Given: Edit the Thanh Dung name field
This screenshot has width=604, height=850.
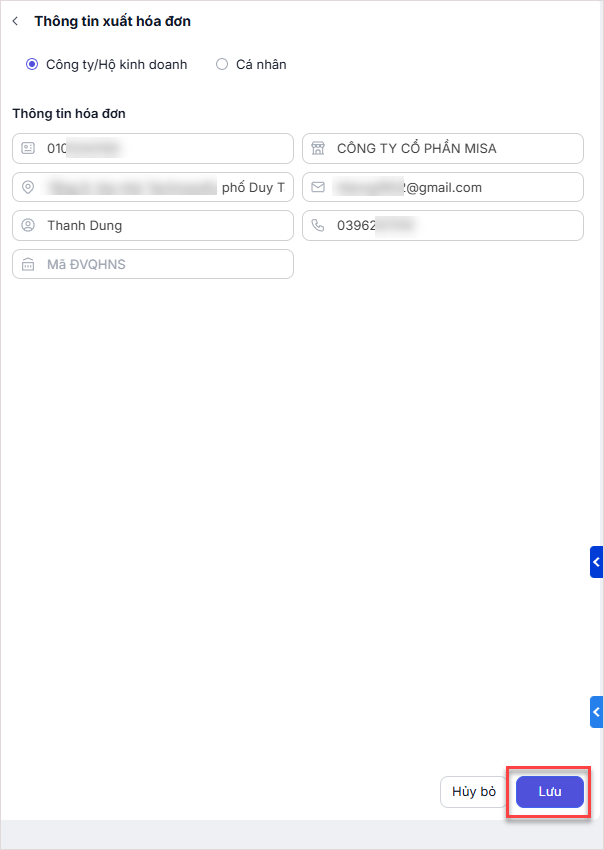Looking at the screenshot, I should tap(165, 226).
